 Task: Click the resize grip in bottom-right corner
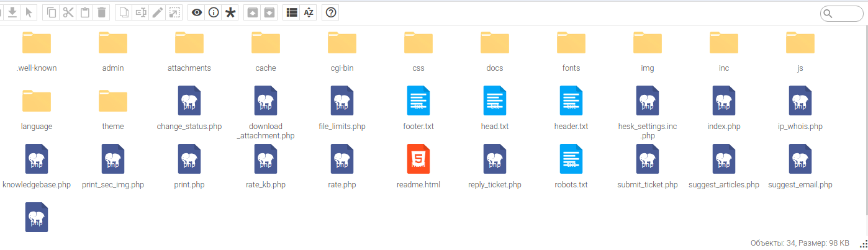click(863, 244)
